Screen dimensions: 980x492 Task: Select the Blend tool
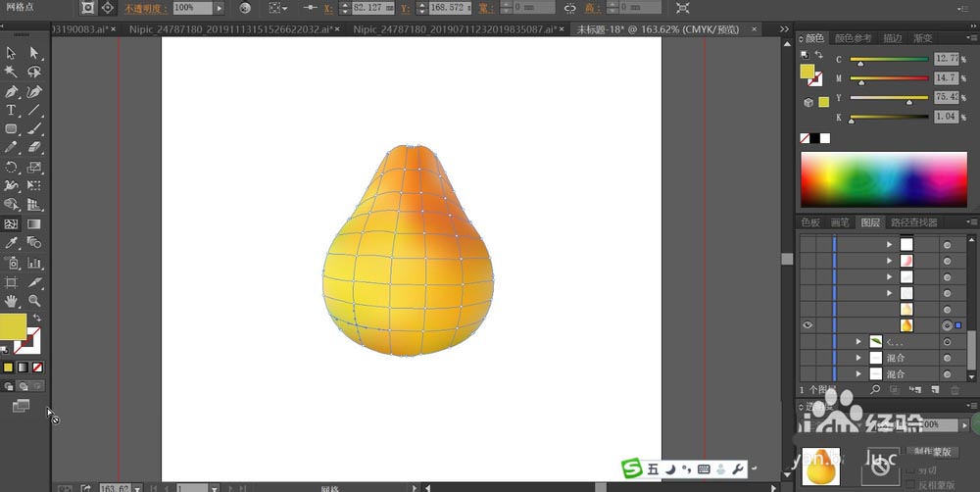click(34, 242)
